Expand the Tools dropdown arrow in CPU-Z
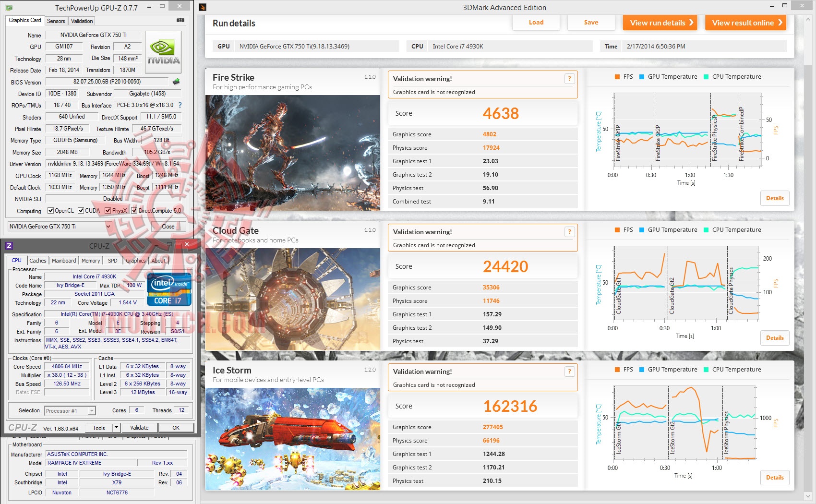The height and width of the screenshot is (504, 816). tap(116, 428)
